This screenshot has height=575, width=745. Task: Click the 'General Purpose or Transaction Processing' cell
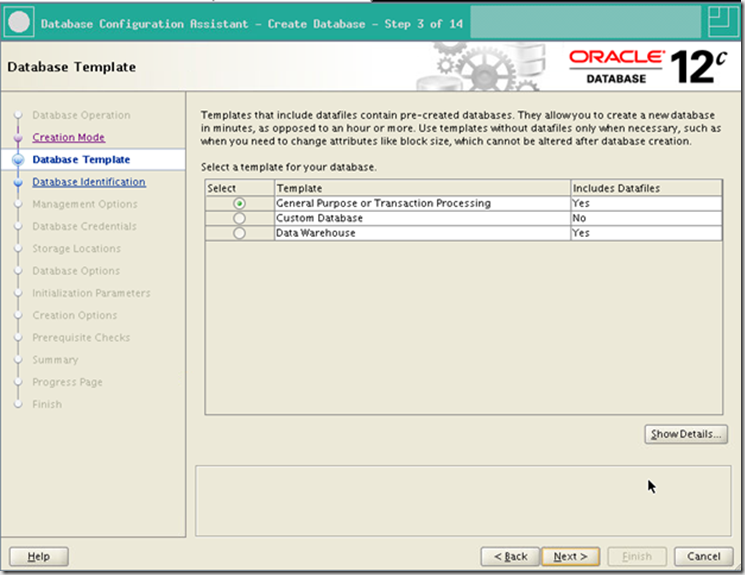pyautogui.click(x=422, y=203)
